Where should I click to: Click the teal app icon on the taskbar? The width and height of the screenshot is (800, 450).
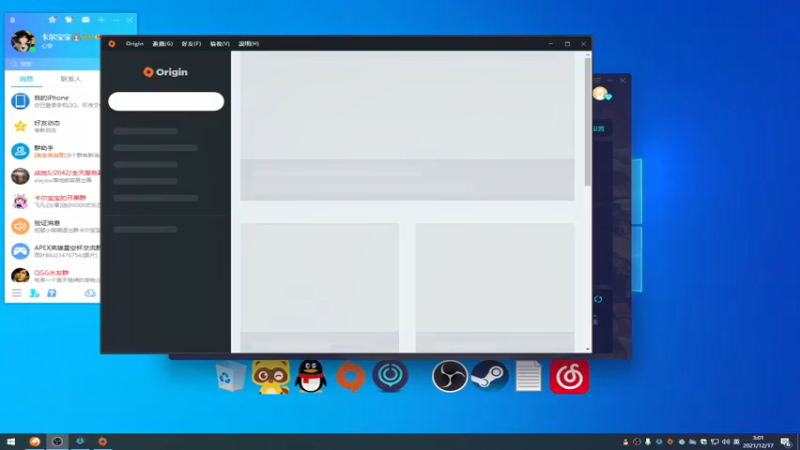(80, 442)
